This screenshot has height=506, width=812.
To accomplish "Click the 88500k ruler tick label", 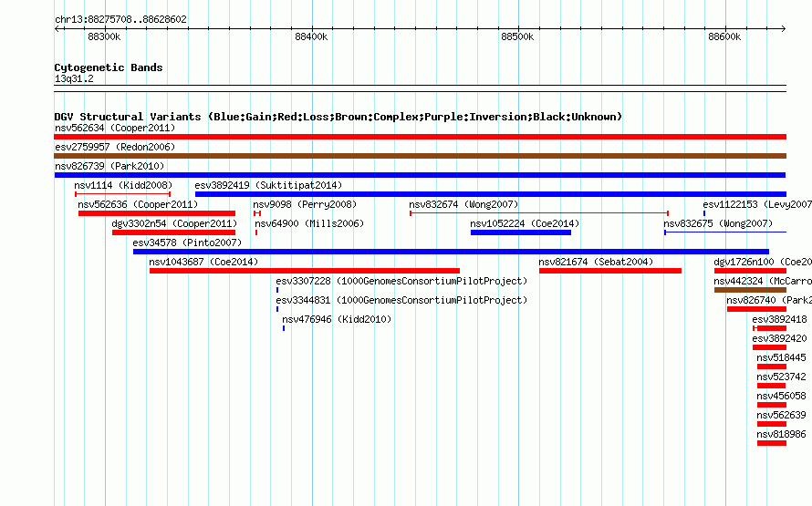I will 517,36.
